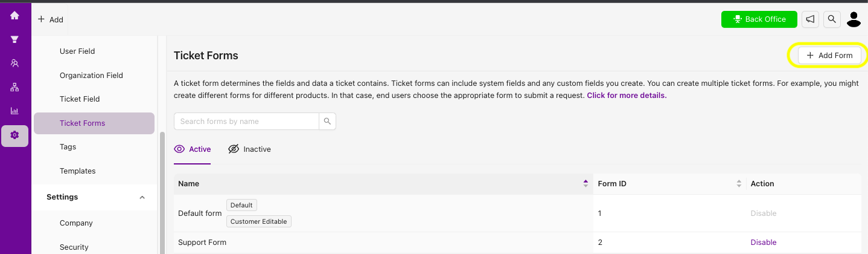Open the Home icon in sidebar
This screenshot has height=254, width=868.
click(14, 16)
